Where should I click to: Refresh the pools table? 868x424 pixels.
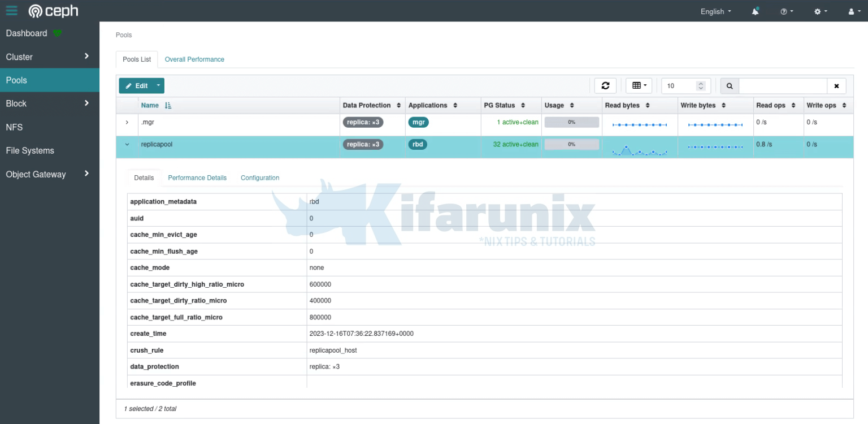point(605,85)
